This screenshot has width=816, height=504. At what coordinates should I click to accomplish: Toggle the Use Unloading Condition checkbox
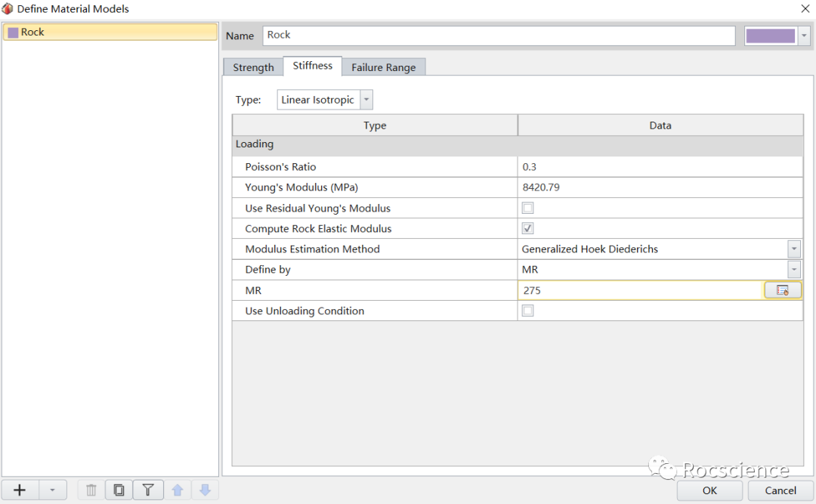click(528, 311)
